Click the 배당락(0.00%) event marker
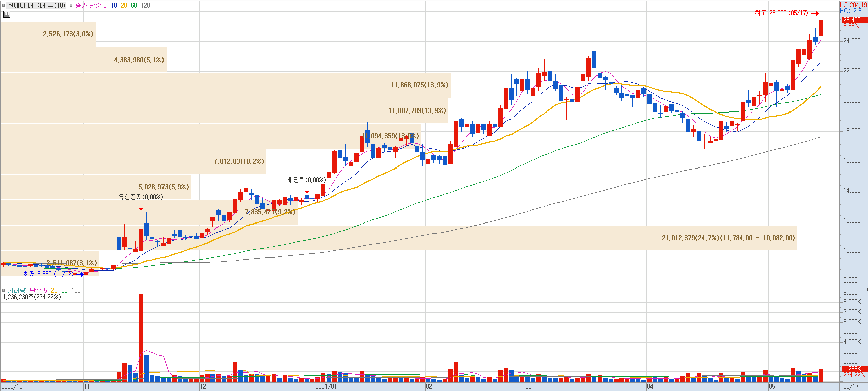Viewport: 868px width, 391px height. 306,180
